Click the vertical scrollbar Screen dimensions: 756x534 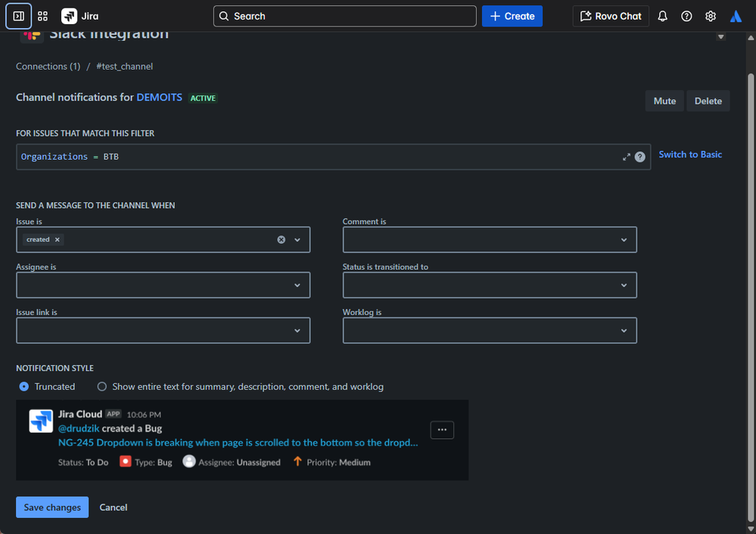point(750,297)
